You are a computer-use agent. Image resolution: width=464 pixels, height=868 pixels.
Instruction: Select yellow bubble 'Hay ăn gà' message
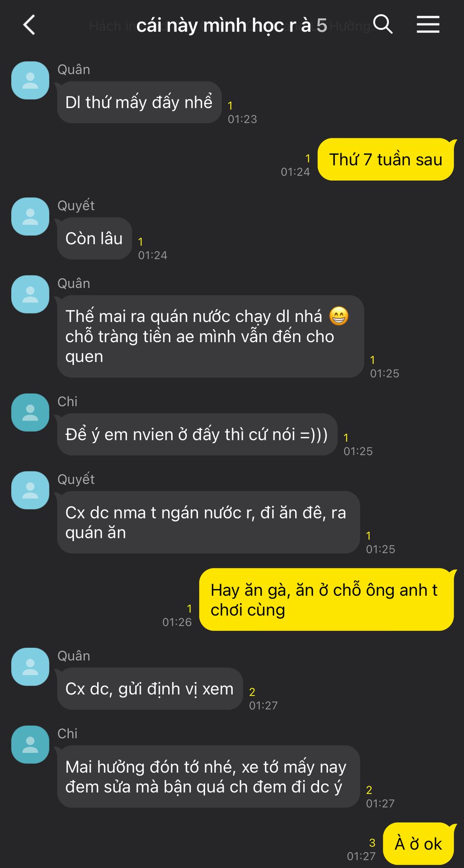coord(326,599)
